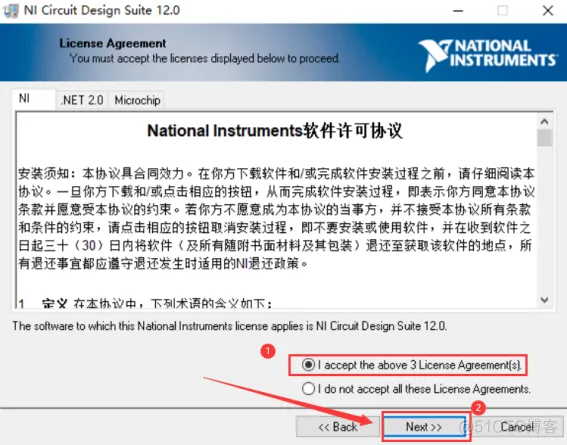The height and width of the screenshot is (445, 567).
Task: Click the license text scroll down arrow
Action: click(545, 300)
